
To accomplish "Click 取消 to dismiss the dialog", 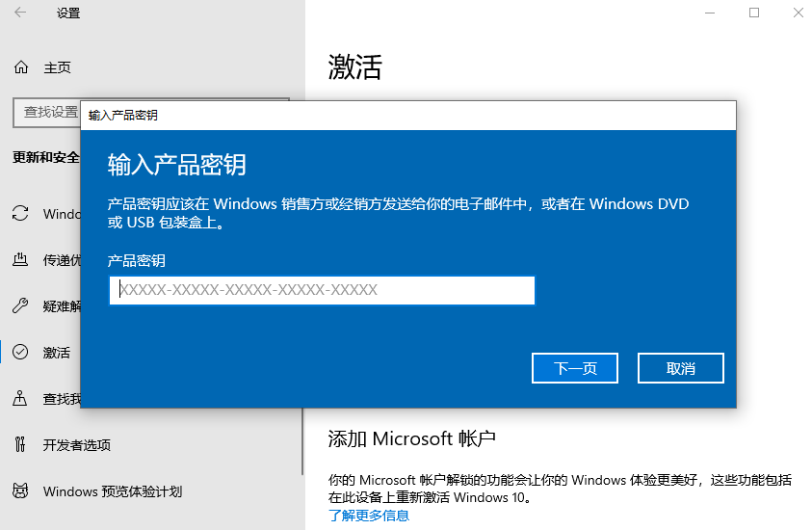I will 680,368.
